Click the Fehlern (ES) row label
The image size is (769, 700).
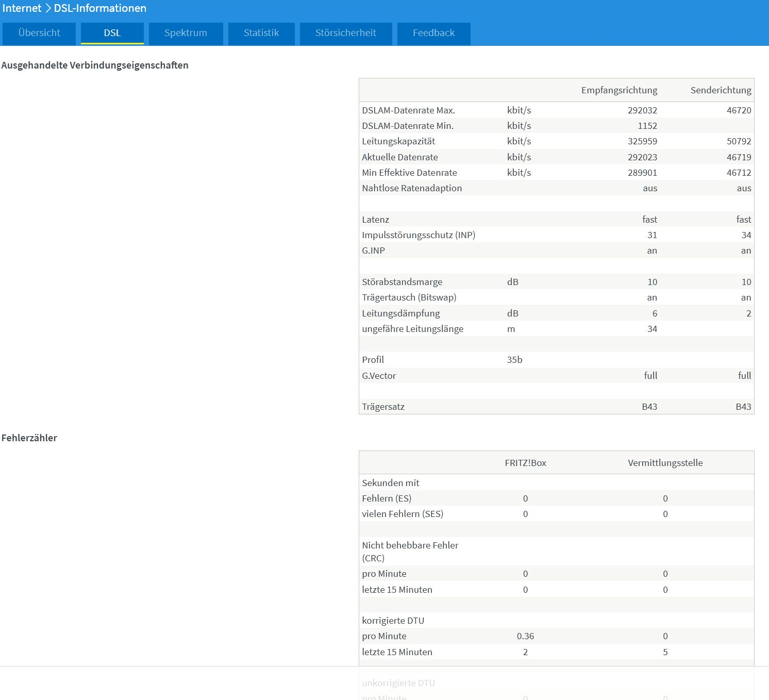pos(387,498)
